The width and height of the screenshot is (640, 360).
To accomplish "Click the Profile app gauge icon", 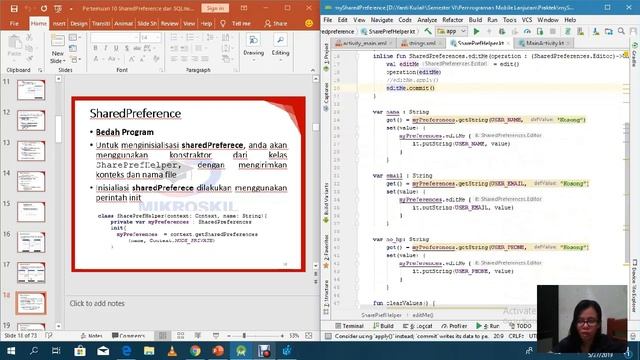I will click(527, 31).
